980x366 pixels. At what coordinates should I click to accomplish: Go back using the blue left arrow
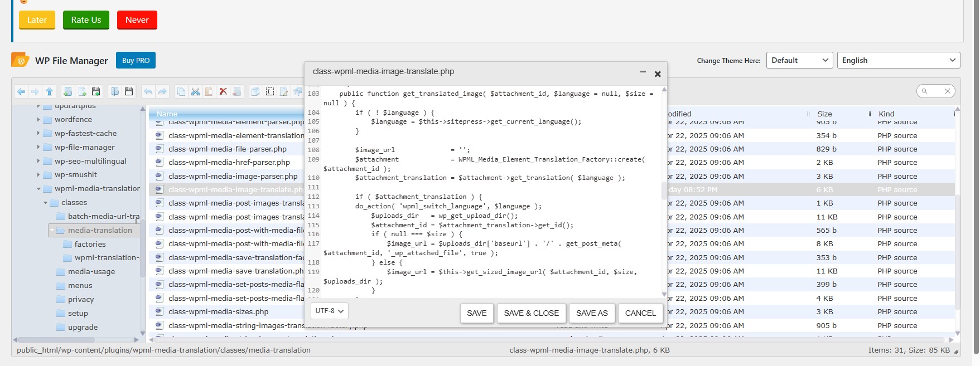point(21,91)
